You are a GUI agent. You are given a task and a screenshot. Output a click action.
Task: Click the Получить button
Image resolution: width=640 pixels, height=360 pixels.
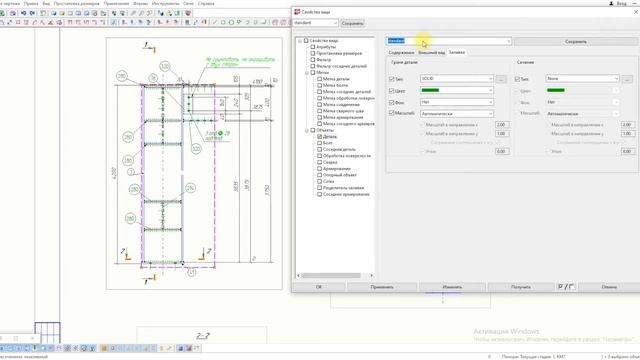521,287
